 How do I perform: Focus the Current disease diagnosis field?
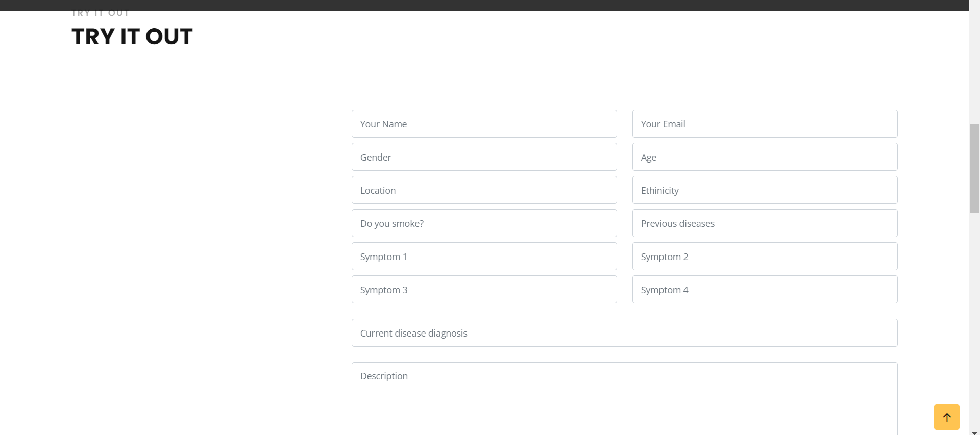624,332
